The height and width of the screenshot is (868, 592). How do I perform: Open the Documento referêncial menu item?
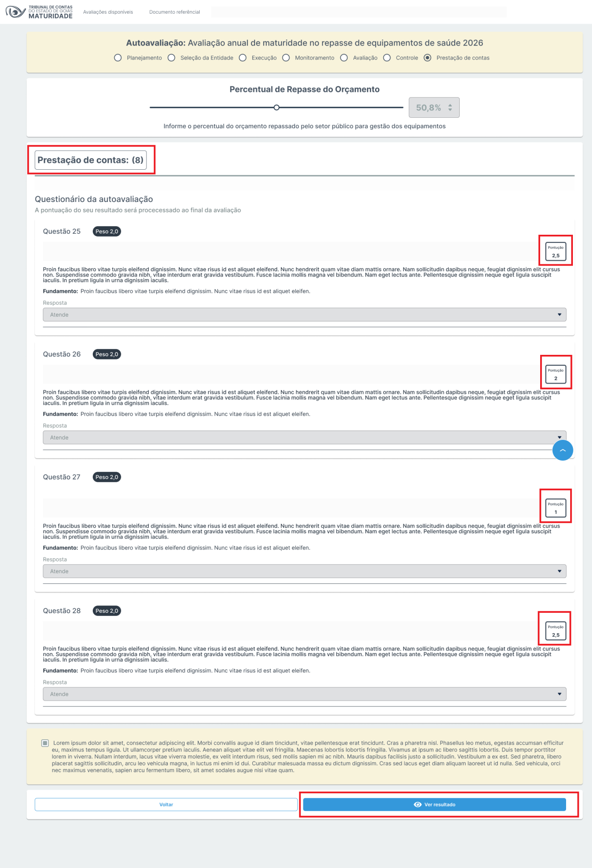pyautogui.click(x=175, y=12)
